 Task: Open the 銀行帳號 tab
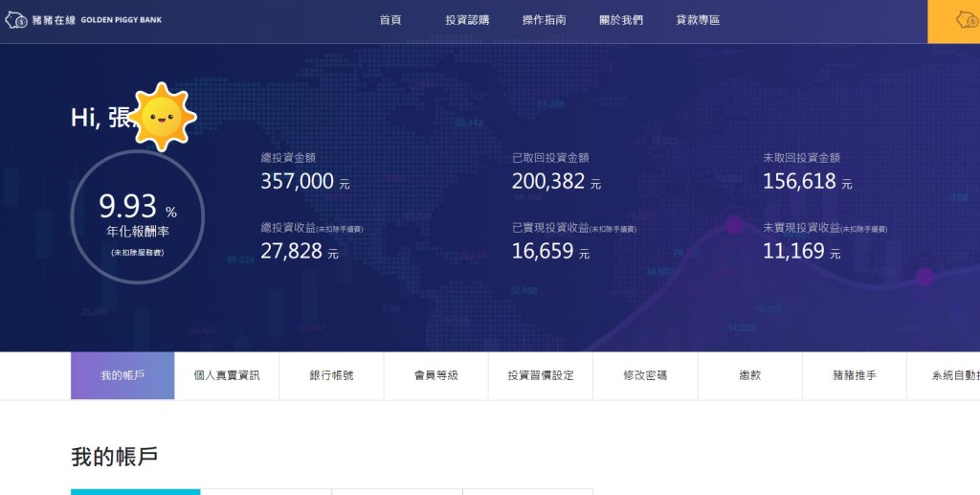[331, 375]
